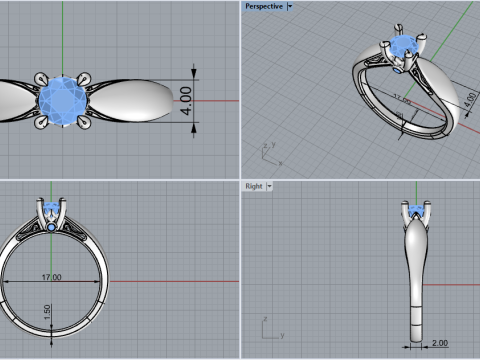Select the blue gemstone in top view
This screenshot has width=480, height=360.
point(63,101)
